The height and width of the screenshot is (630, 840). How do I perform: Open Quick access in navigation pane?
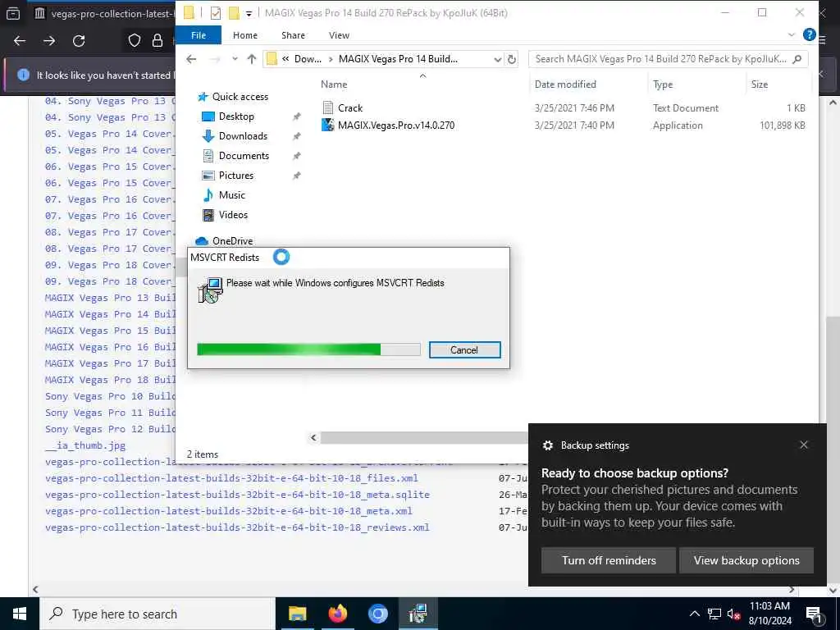click(x=240, y=97)
